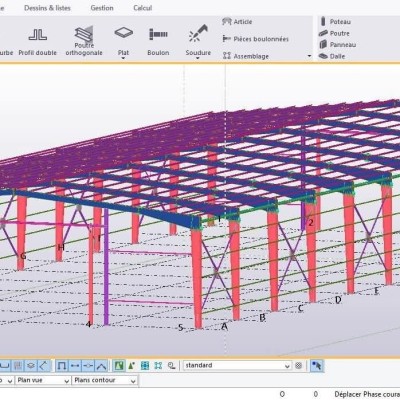Create a concrete Poteau column
The height and width of the screenshot is (400, 400).
[x=335, y=22]
